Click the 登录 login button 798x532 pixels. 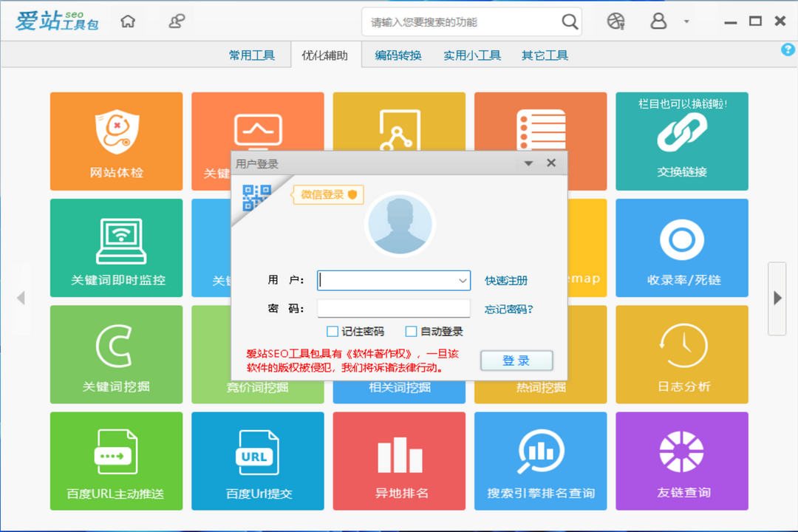(516, 361)
